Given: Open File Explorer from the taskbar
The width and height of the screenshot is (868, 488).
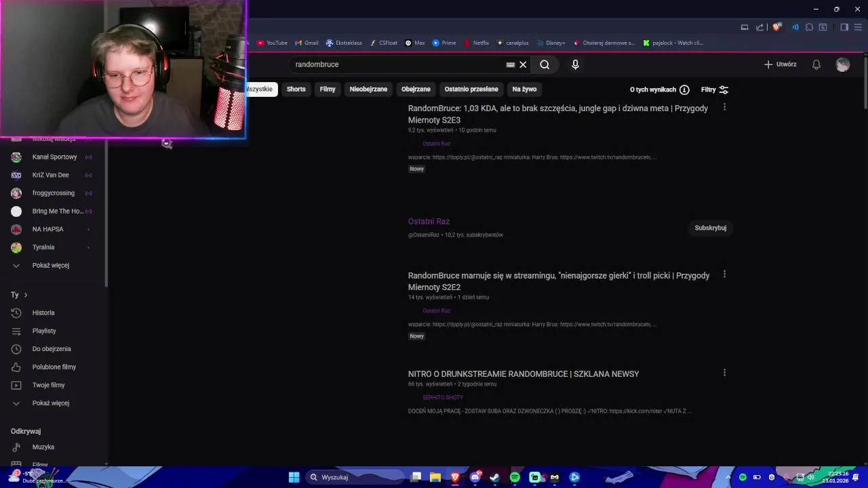Looking at the screenshot, I should coord(435,477).
